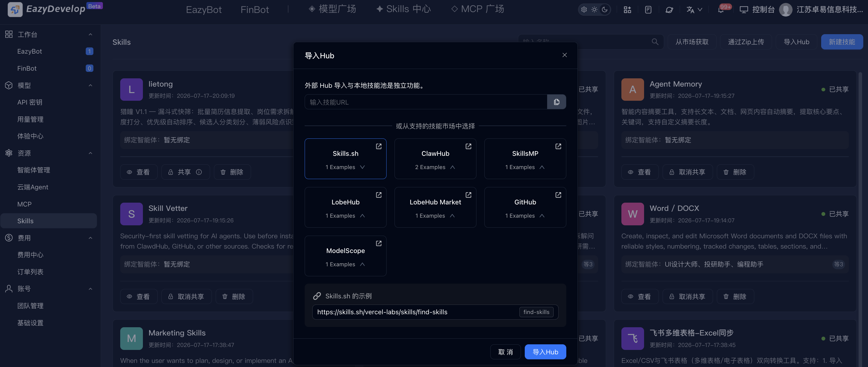Collapse 账号 sidebar section
The width and height of the screenshot is (868, 367).
pos(90,289)
